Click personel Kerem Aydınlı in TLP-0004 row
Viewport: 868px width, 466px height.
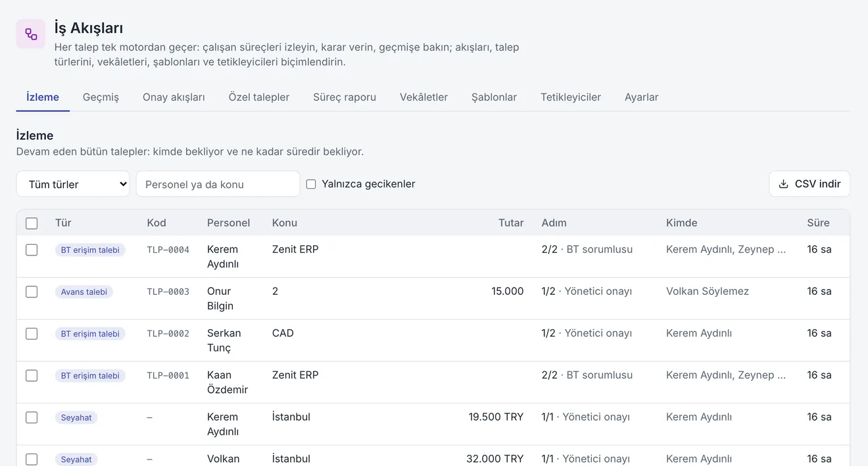pos(223,257)
